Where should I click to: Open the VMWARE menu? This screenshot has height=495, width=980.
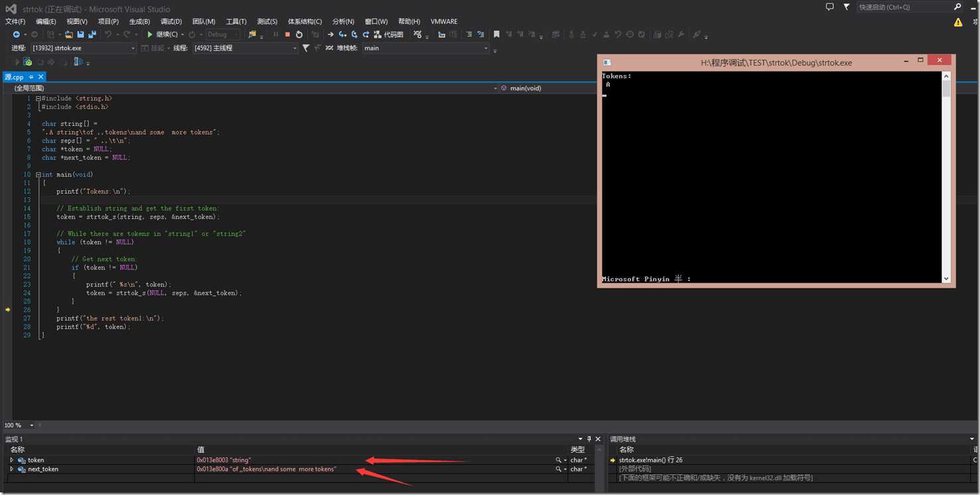pyautogui.click(x=444, y=22)
